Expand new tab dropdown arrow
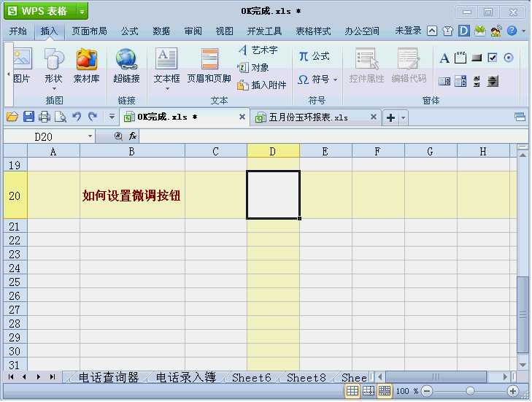Image resolution: width=532 pixels, height=402 pixels. coord(403,117)
